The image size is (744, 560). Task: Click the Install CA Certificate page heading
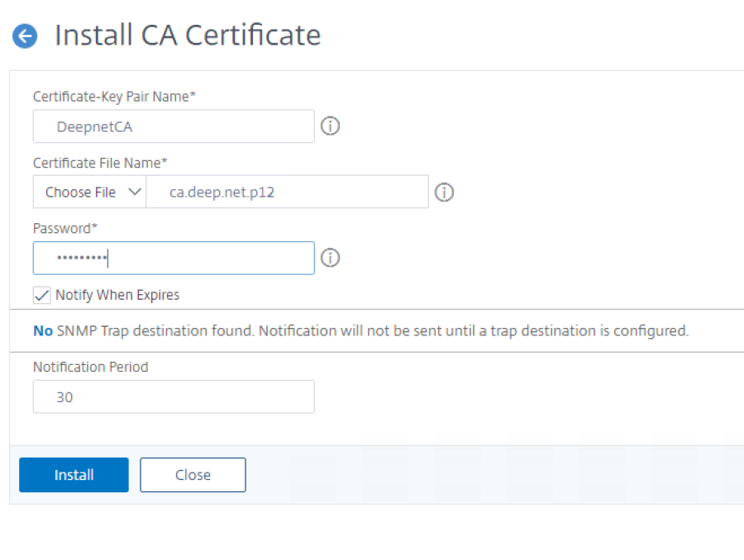pos(188,36)
